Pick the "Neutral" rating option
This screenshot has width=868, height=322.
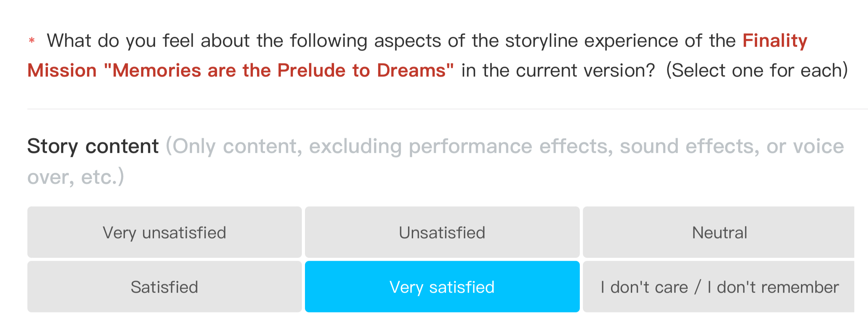719,232
